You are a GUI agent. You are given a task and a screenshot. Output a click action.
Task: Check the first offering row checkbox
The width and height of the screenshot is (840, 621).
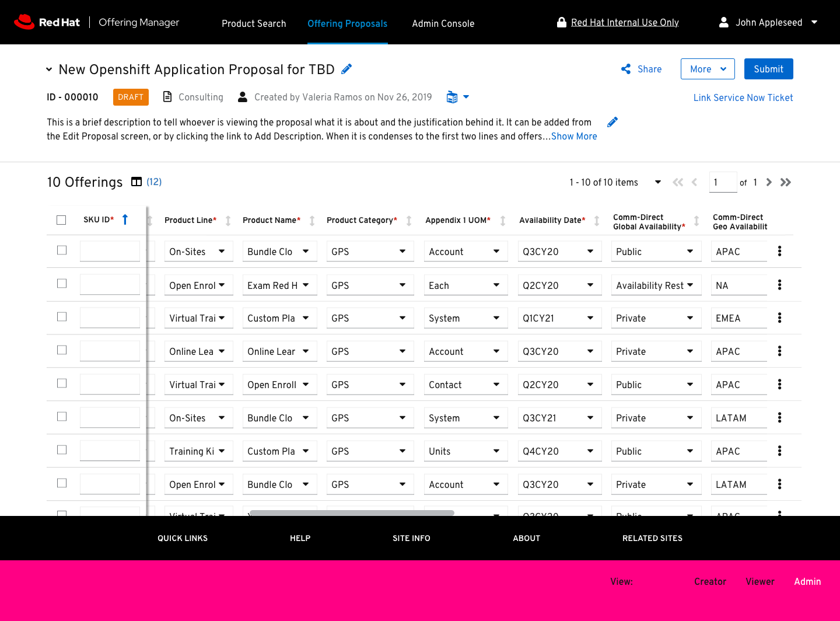point(62,250)
